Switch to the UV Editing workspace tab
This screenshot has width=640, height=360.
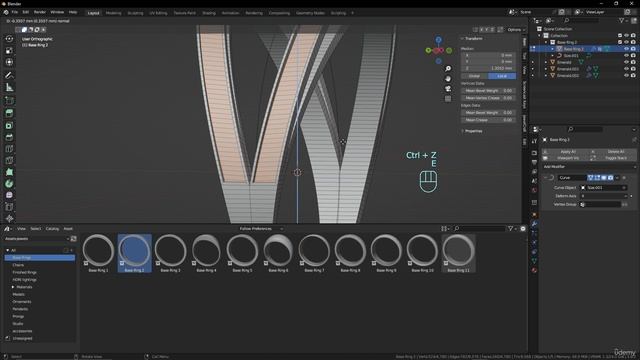coord(158,13)
